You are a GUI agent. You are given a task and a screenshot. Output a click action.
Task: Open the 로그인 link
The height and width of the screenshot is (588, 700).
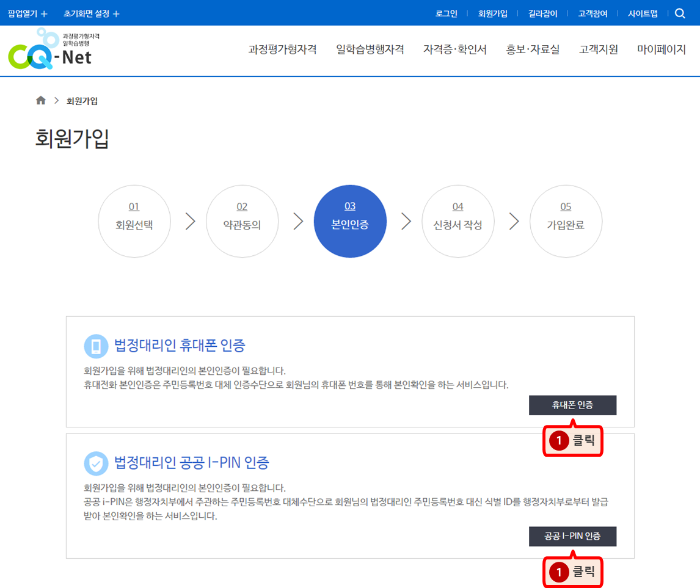click(x=447, y=14)
